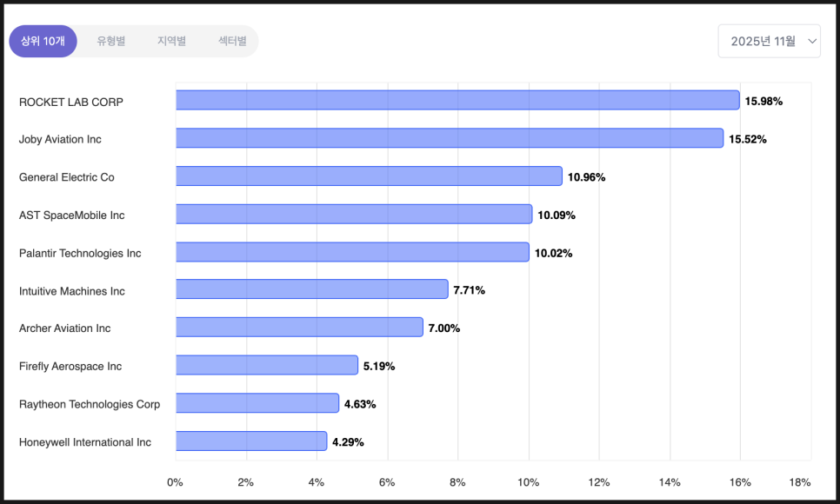Click the Honeywell International Inc label
Image resolution: width=840 pixels, height=504 pixels.
85,442
